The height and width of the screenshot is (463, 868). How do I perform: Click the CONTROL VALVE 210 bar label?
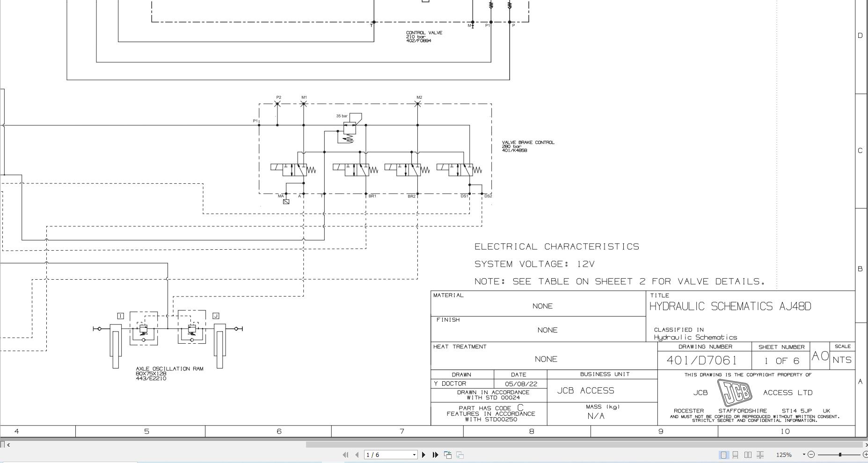point(424,36)
